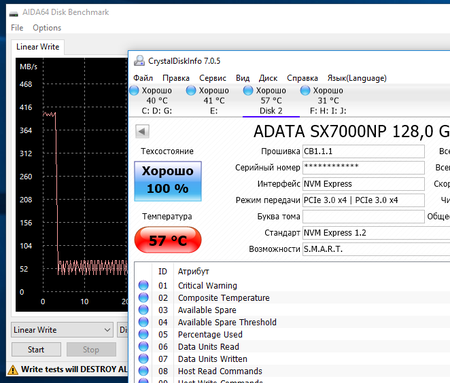450x383 pixels.
Task: Click the status orb beside Data Units Read
Action: click(x=143, y=346)
